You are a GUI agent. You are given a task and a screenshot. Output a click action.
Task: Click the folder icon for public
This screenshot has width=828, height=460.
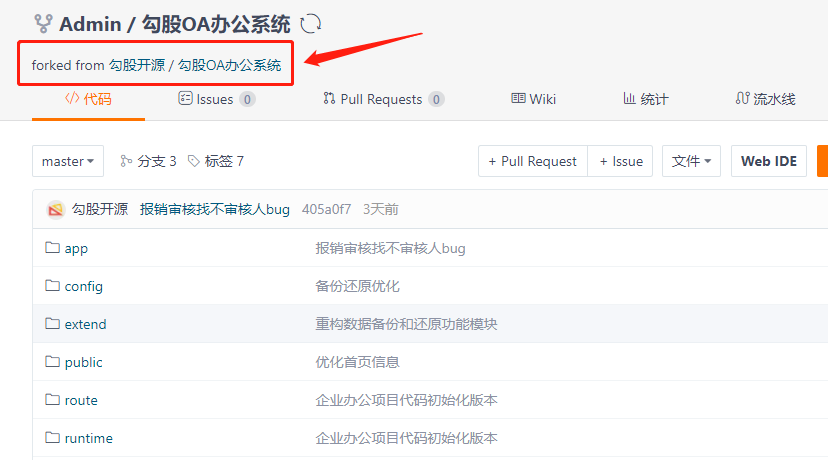click(x=52, y=361)
